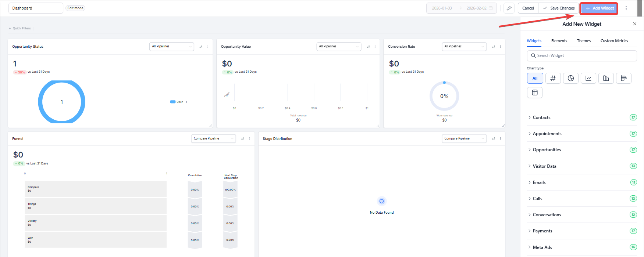
Task: Choose table chart type filter
Action: pyautogui.click(x=535, y=93)
